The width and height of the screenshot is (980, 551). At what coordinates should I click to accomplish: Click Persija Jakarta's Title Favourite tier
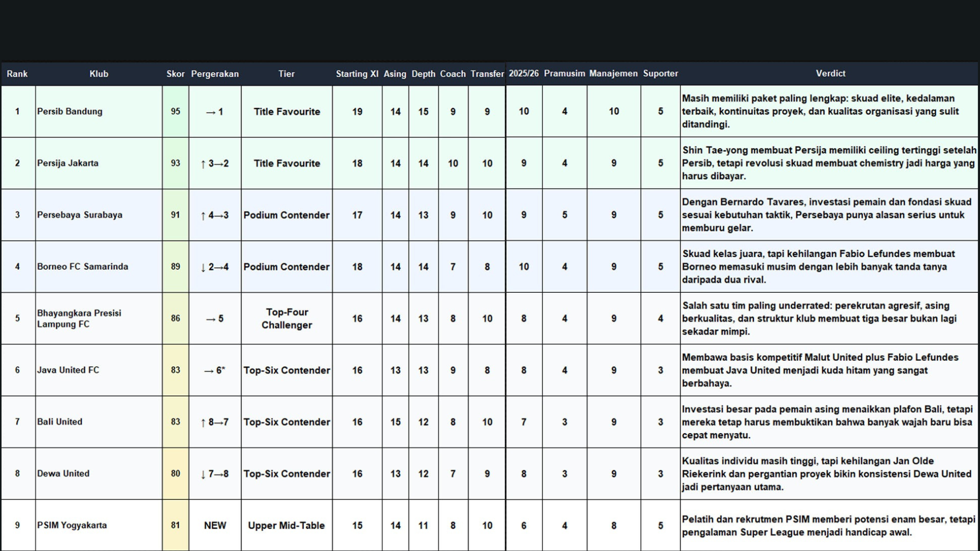[287, 163]
